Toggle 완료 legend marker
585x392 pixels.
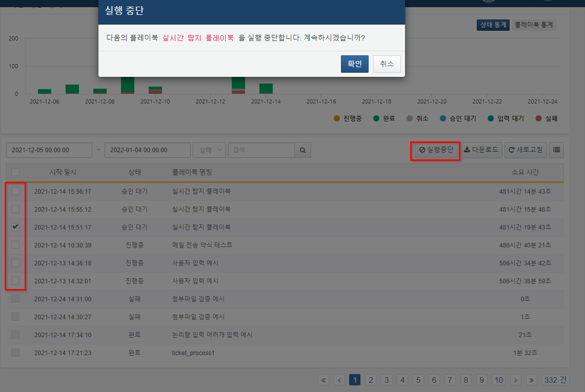(x=376, y=118)
